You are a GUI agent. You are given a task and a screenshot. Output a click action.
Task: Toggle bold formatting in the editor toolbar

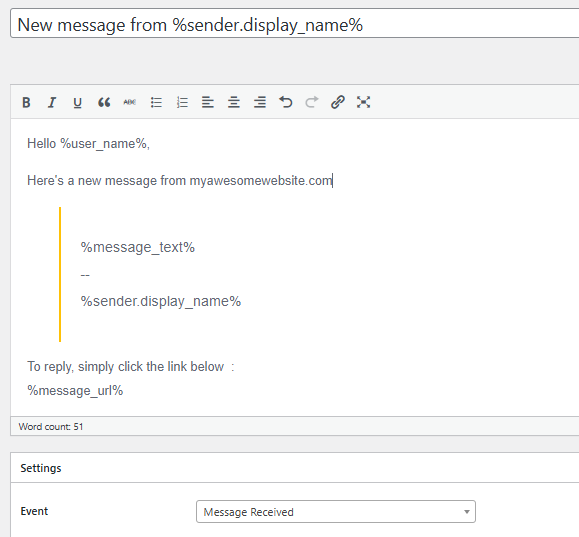click(x=26, y=102)
